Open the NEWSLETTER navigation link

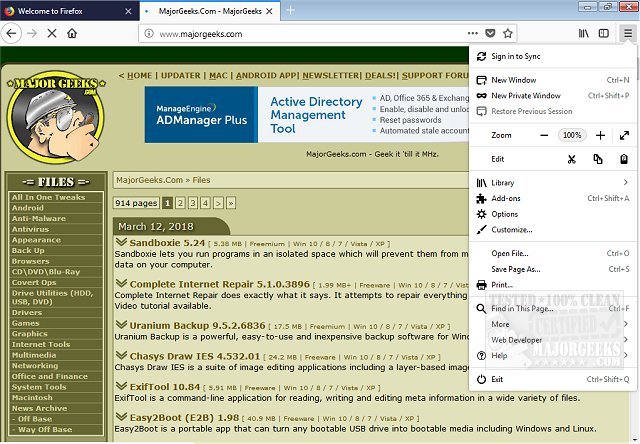331,75
